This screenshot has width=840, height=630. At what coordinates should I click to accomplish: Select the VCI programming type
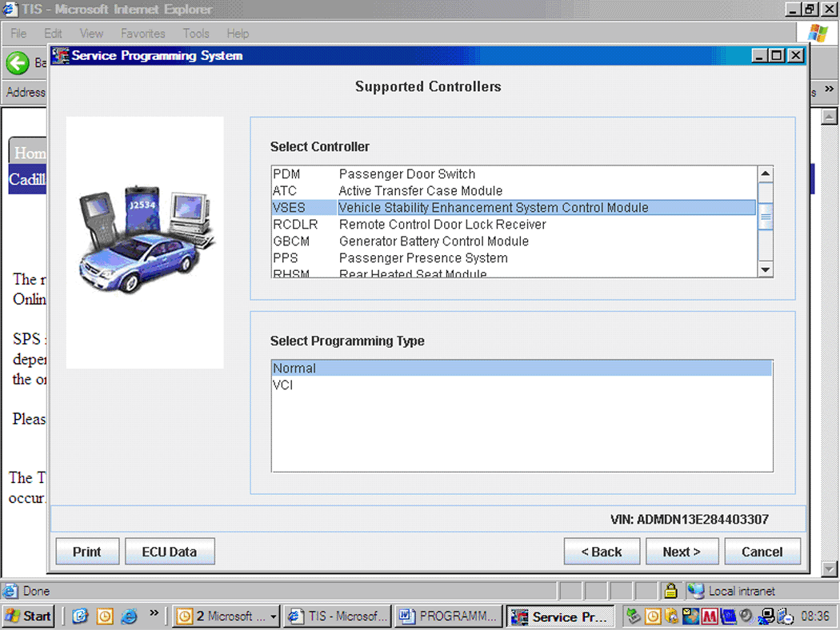[x=283, y=385]
